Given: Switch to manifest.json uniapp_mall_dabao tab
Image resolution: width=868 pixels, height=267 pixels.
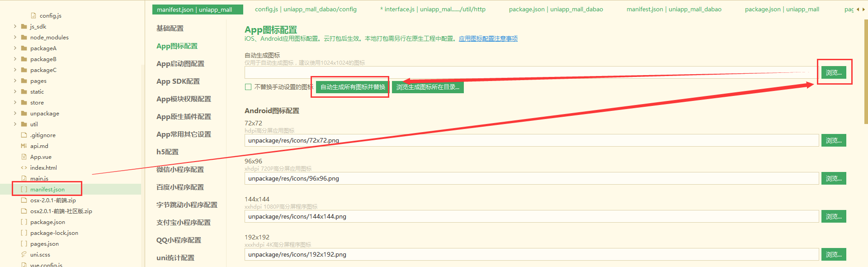Looking at the screenshot, I should click(x=674, y=9).
